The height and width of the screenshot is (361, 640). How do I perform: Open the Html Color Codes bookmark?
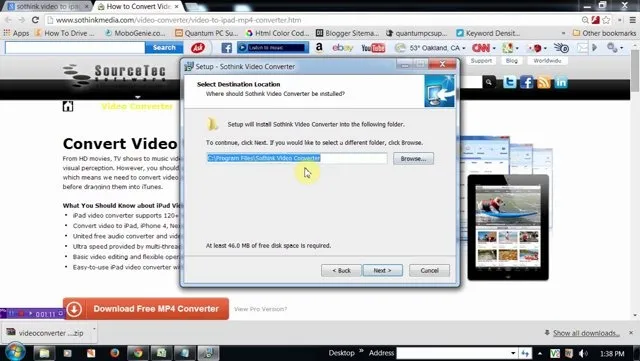pos(277,33)
